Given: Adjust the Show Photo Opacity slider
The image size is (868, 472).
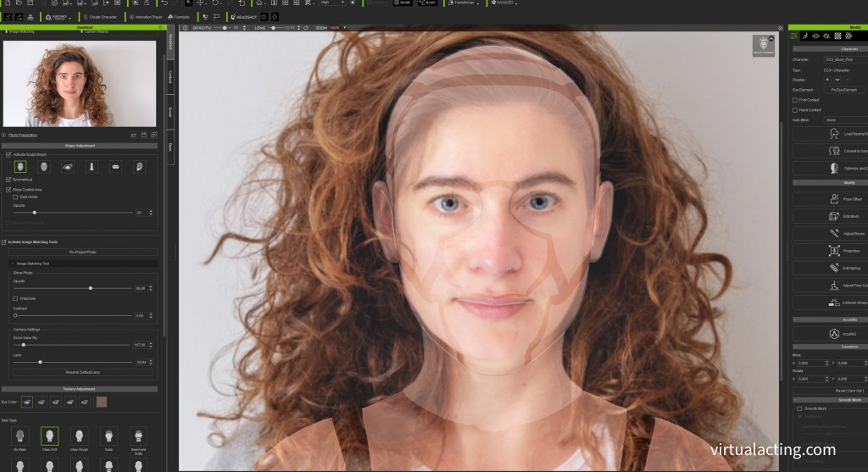Looking at the screenshot, I should point(73,288).
